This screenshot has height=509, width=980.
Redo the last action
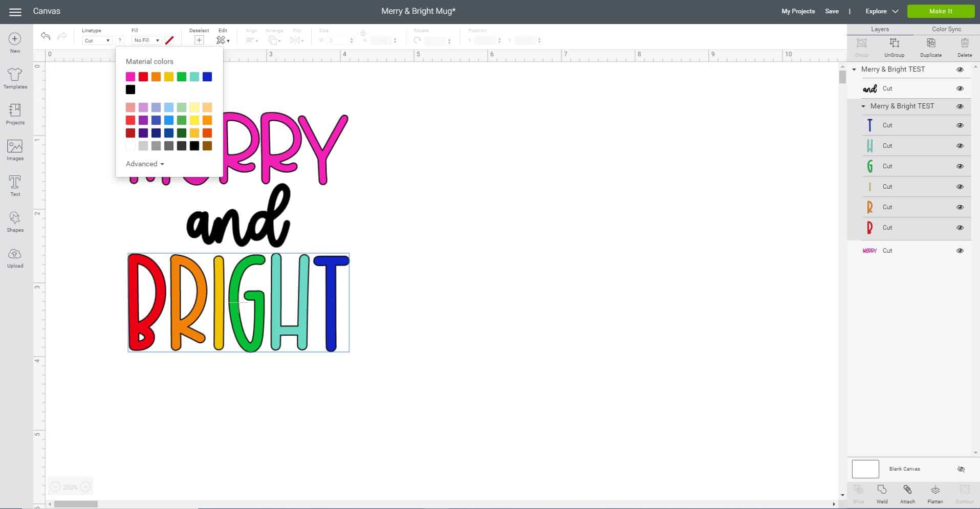(62, 36)
